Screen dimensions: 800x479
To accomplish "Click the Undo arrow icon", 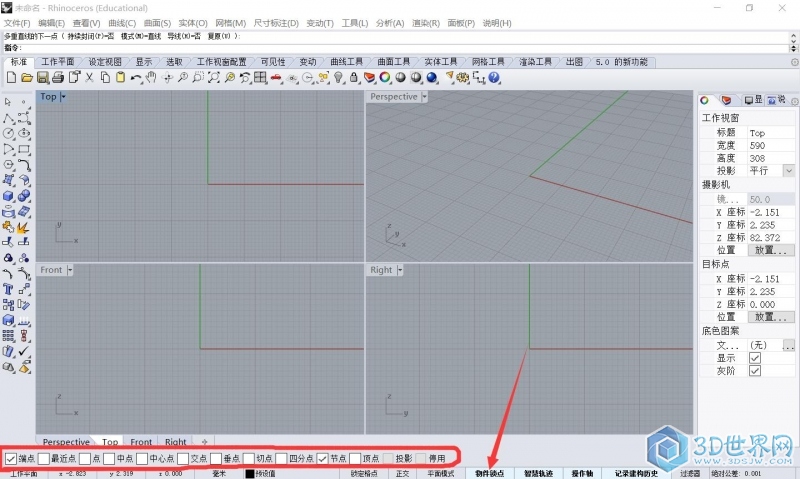I will click(136, 77).
